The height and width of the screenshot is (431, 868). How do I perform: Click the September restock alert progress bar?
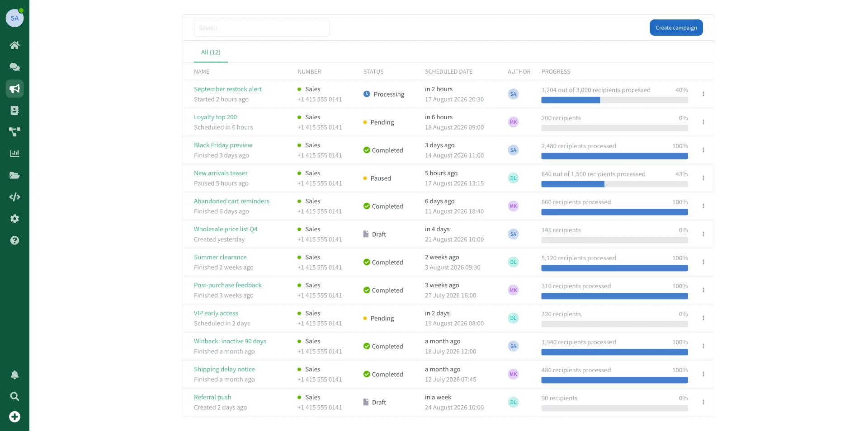(x=615, y=100)
